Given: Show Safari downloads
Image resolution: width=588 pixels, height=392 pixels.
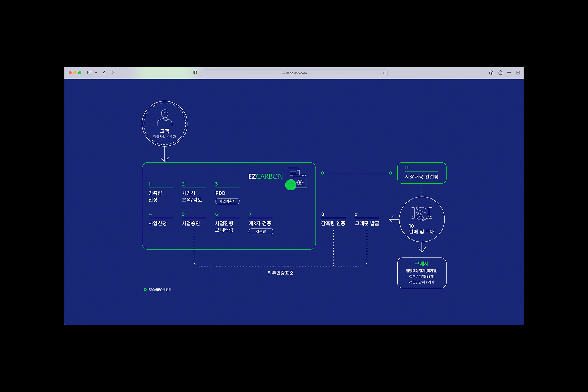Looking at the screenshot, I should point(491,73).
